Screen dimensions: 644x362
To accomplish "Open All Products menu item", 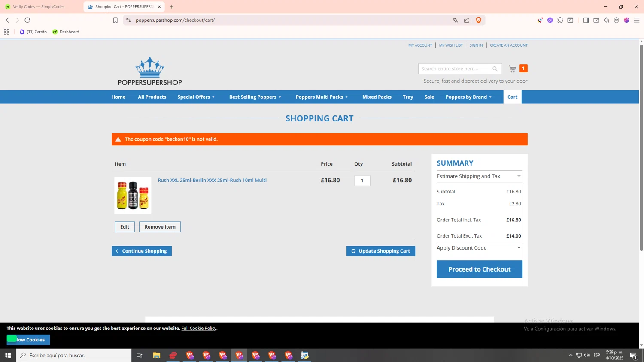I will point(152,97).
